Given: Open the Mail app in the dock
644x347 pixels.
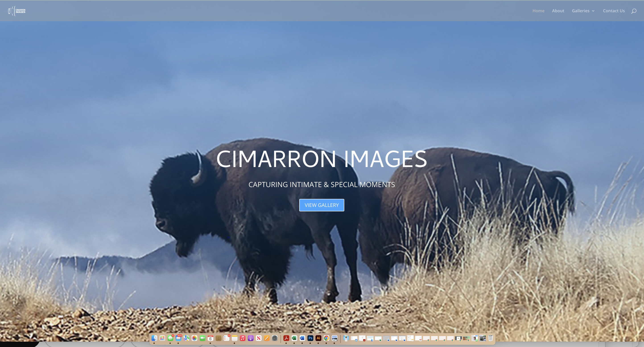Looking at the screenshot, I should click(178, 338).
